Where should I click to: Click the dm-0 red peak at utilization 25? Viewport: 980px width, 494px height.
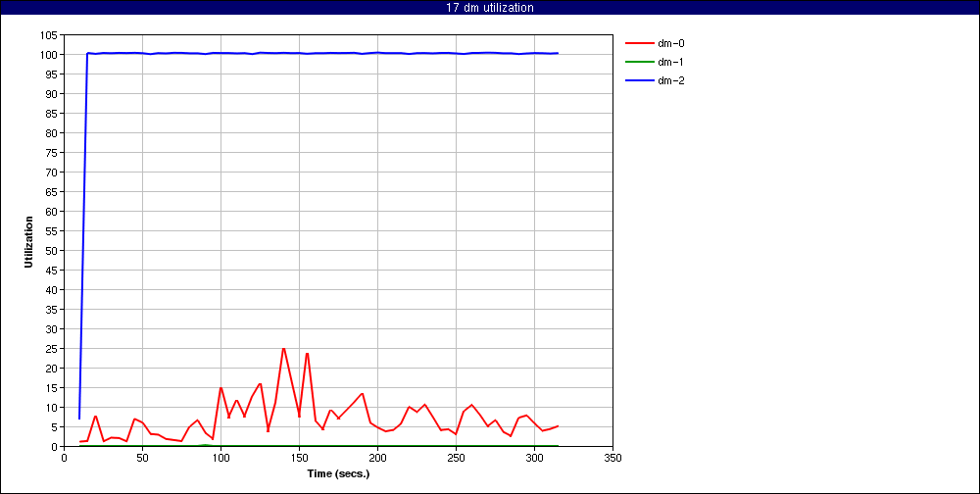click(283, 348)
